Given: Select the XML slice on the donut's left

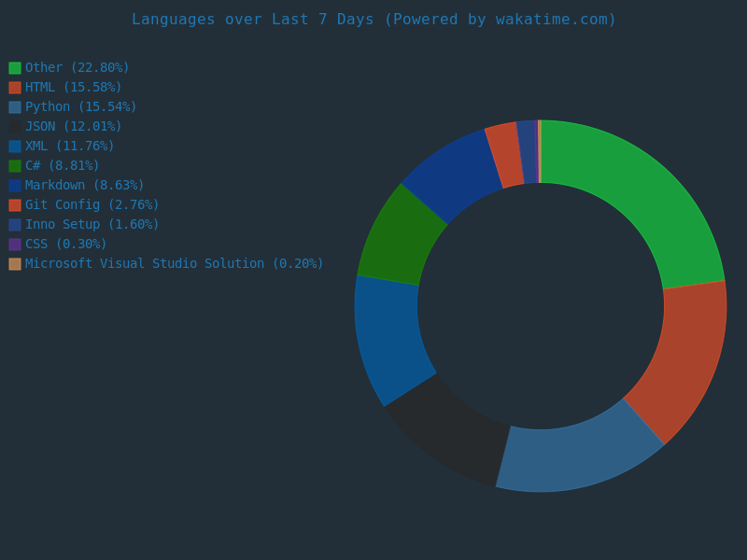Looking at the screenshot, I should tap(389, 336).
